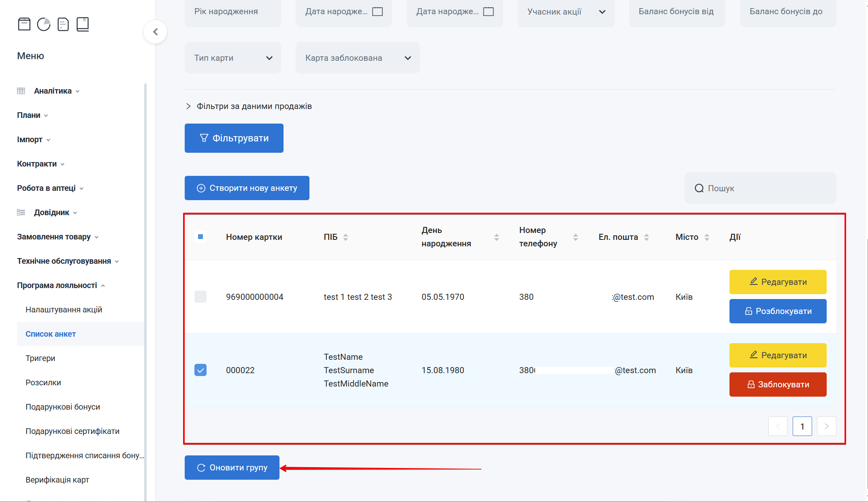Sort table by Місто column arrows
Screen dimensions: 868x502
point(707,237)
